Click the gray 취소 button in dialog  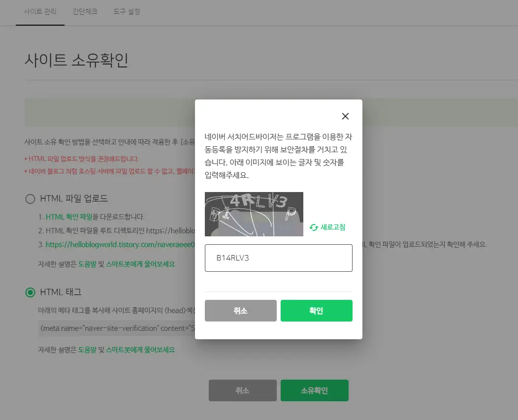240,311
